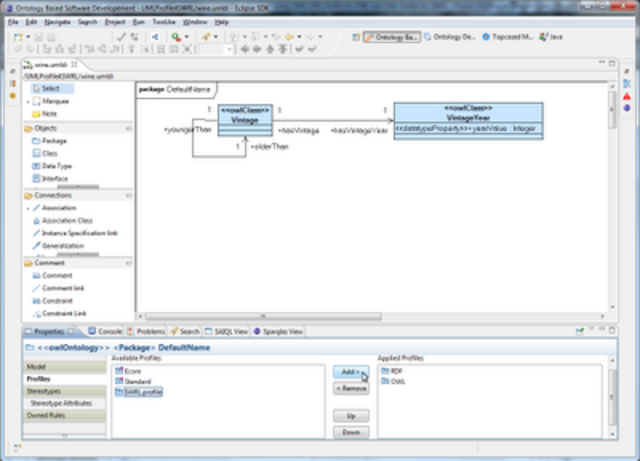Click the New wizard toolbar icon
This screenshot has height=461, width=640.
click(x=18, y=37)
